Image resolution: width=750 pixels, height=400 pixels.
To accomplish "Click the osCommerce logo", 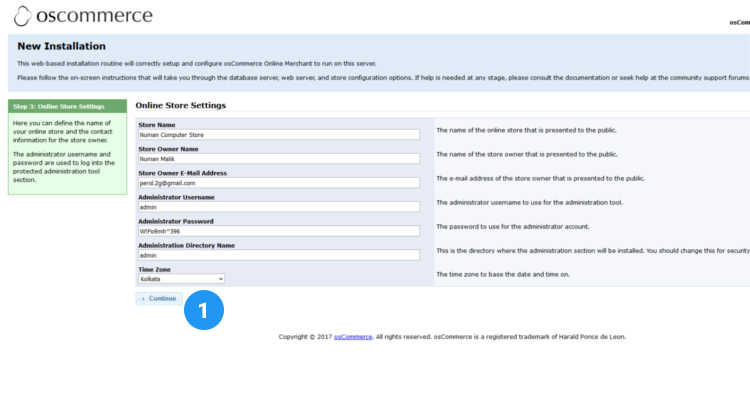I will (x=83, y=16).
